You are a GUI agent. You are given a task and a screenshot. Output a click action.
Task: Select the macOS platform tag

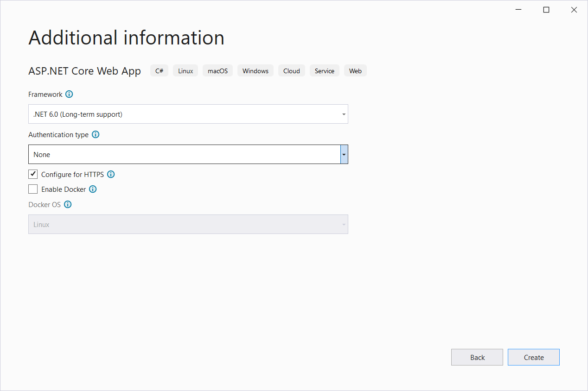coord(218,71)
